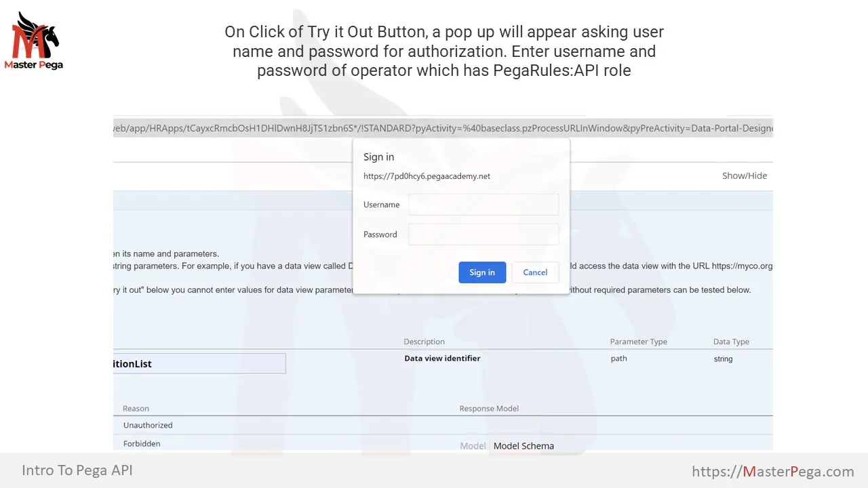The width and height of the screenshot is (868, 488).
Task: Click the Intro To Pega API footer label
Action: pyautogui.click(x=77, y=470)
